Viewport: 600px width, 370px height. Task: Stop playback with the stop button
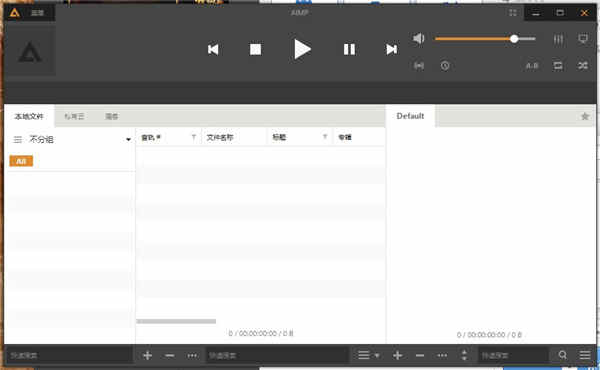click(x=255, y=49)
